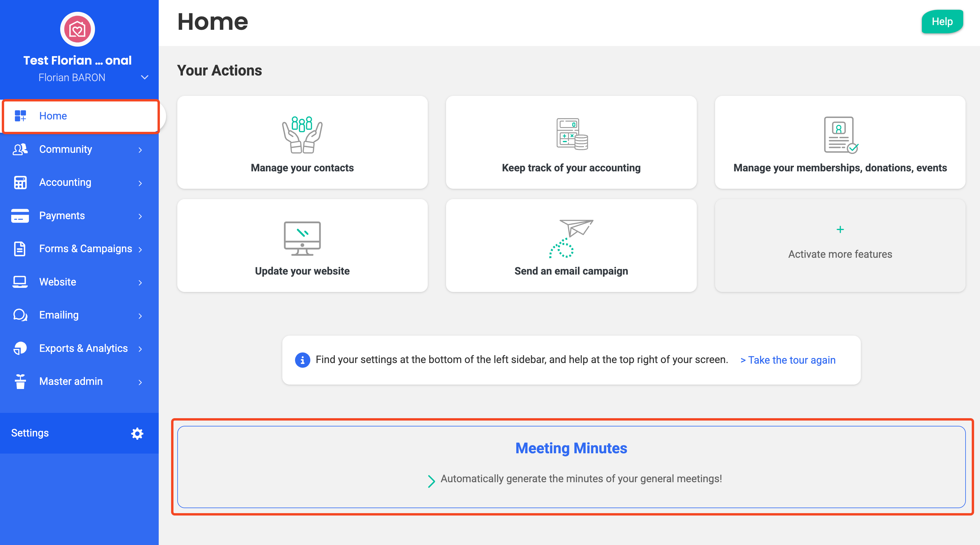Expand the Community menu chevron

pos(140,150)
